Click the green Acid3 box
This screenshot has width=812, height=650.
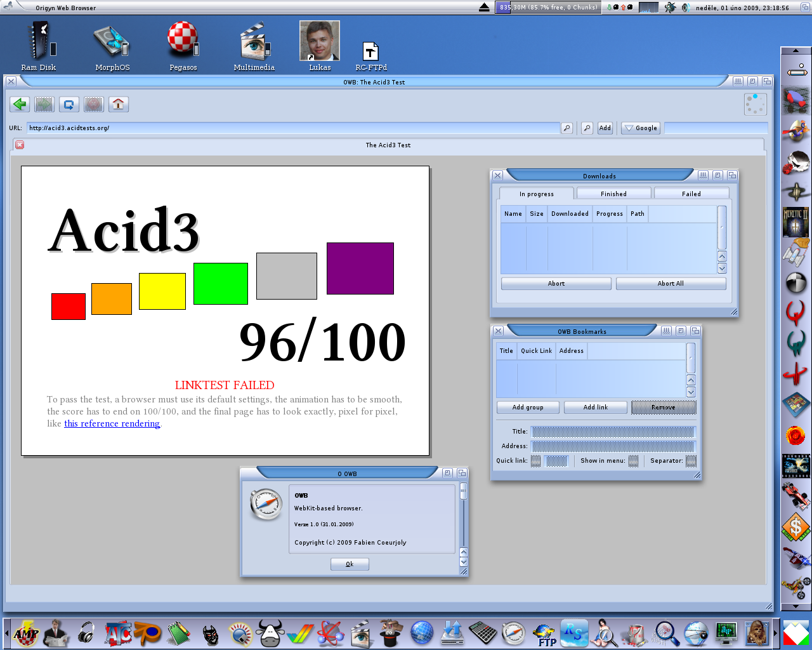click(221, 284)
